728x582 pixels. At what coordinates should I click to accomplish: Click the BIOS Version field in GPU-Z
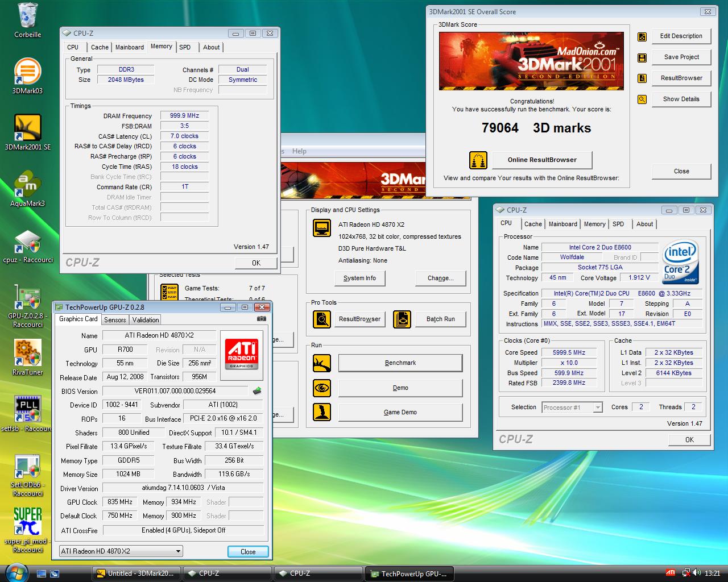coord(175,391)
